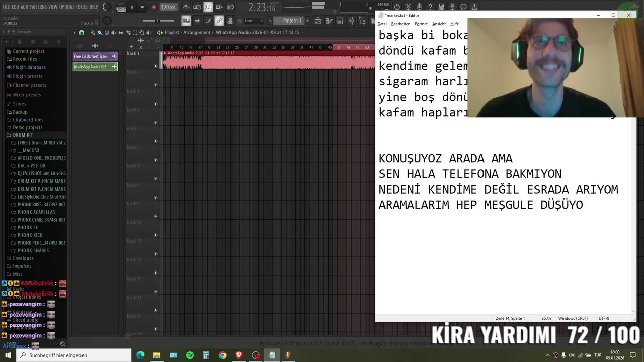Click the microphone one-click recording icon
The height and width of the screenshot is (362, 644).
tap(419, 7)
